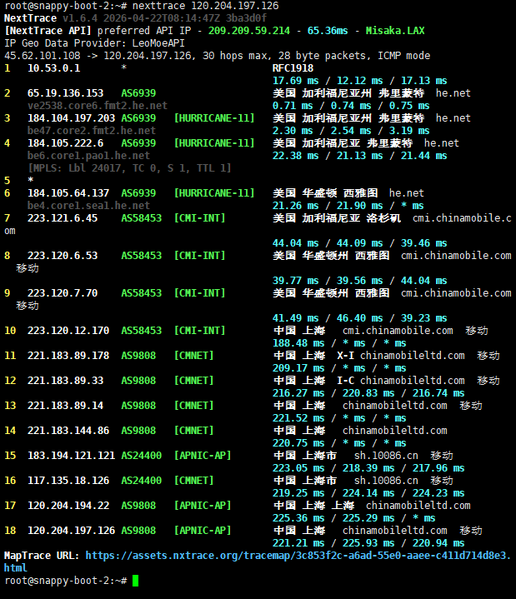Click [APNIC-AP] in hop 17 row
Image resolution: width=516 pixels, height=599 pixels.
pos(202,505)
